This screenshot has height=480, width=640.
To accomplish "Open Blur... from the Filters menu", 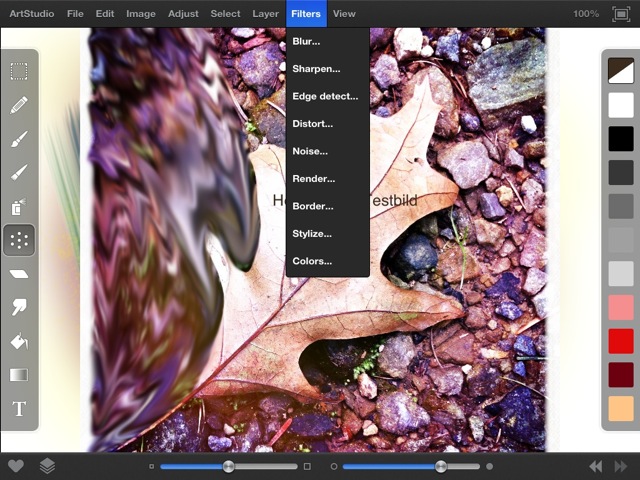I will coord(309,41).
